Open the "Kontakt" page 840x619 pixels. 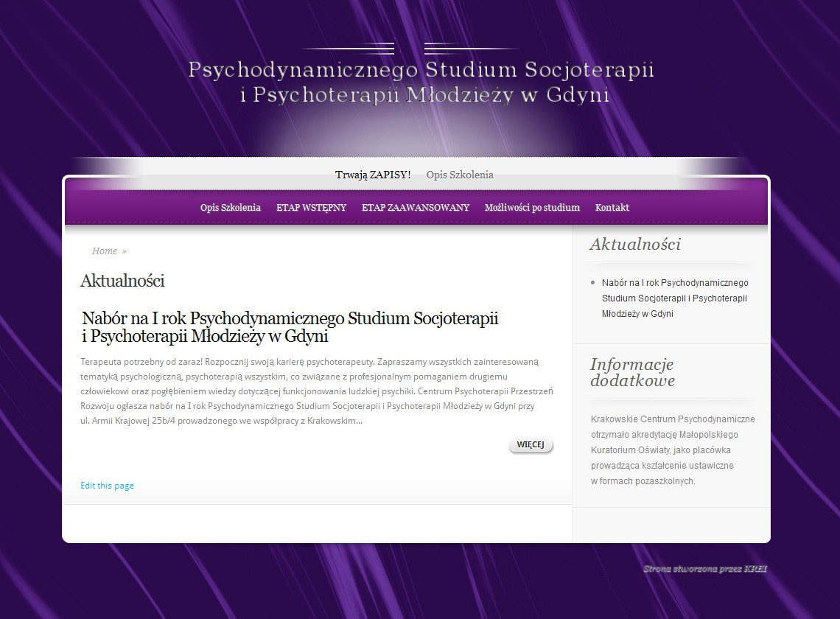point(612,208)
